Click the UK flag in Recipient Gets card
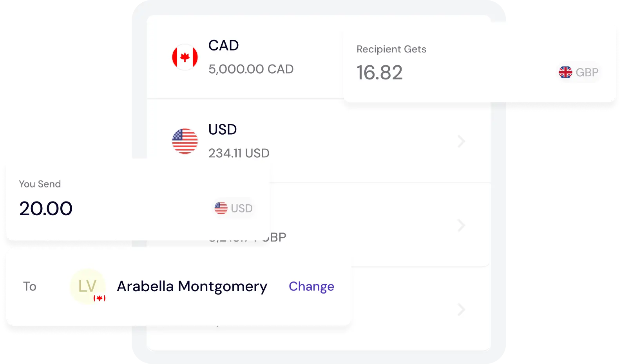The height and width of the screenshot is (364, 621). (x=565, y=72)
